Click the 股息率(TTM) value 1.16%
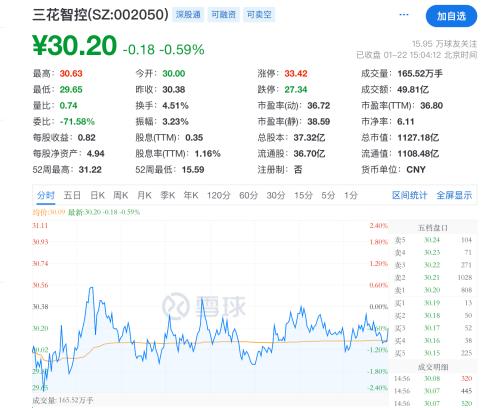494x408 pixels. coord(208,153)
